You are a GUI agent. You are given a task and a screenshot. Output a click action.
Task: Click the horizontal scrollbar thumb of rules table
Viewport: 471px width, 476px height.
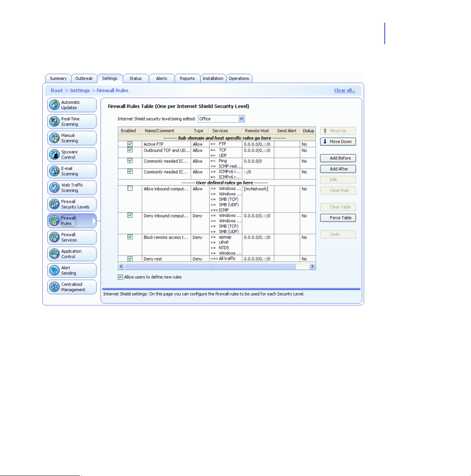click(x=210, y=266)
